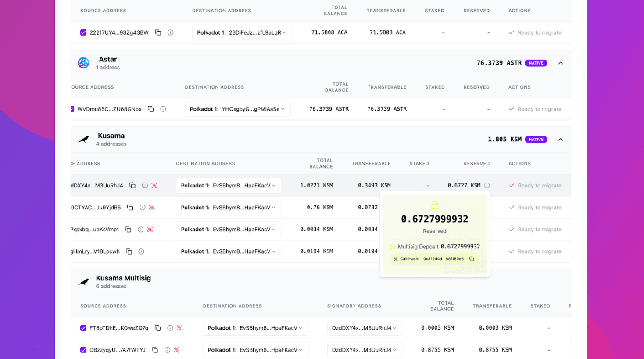
Task: Click Ready to migrate for ASTR row
Action: point(535,109)
